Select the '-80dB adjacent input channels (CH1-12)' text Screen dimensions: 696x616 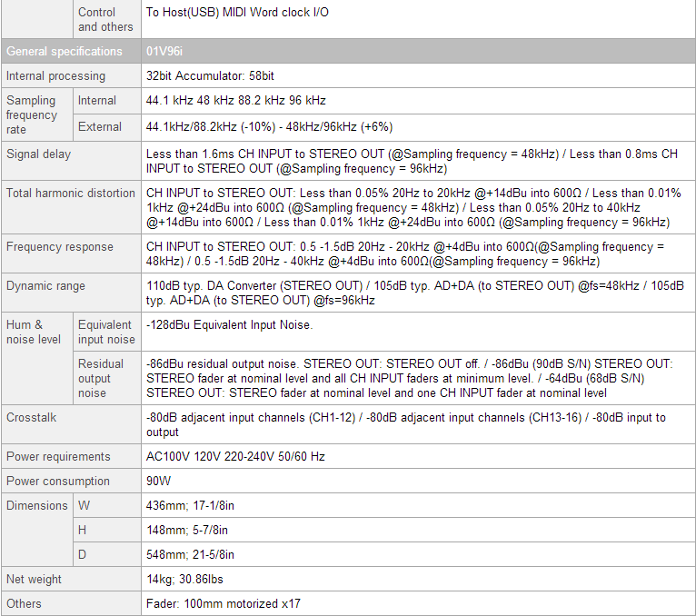251,418
